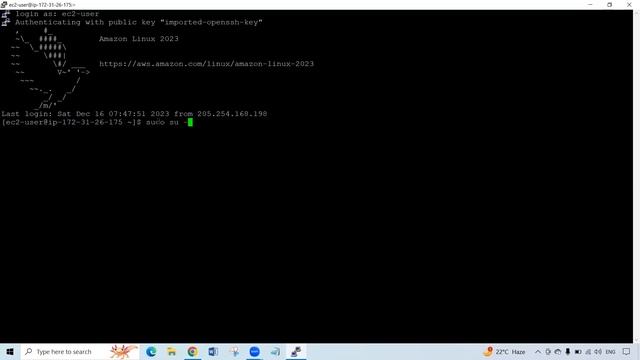This screenshot has height=360, width=640.
Task: Open the PuTTY window system menu icon
Action: click(x=4, y=4)
